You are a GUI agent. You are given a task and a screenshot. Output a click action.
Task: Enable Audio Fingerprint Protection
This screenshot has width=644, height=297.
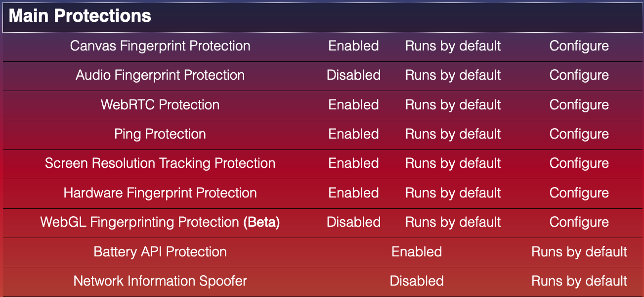pyautogui.click(x=353, y=75)
